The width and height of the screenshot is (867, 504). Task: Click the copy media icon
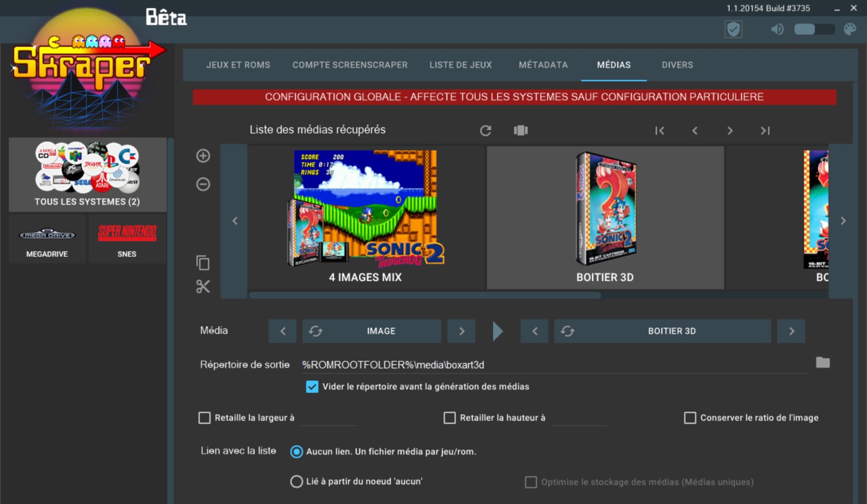point(203,263)
